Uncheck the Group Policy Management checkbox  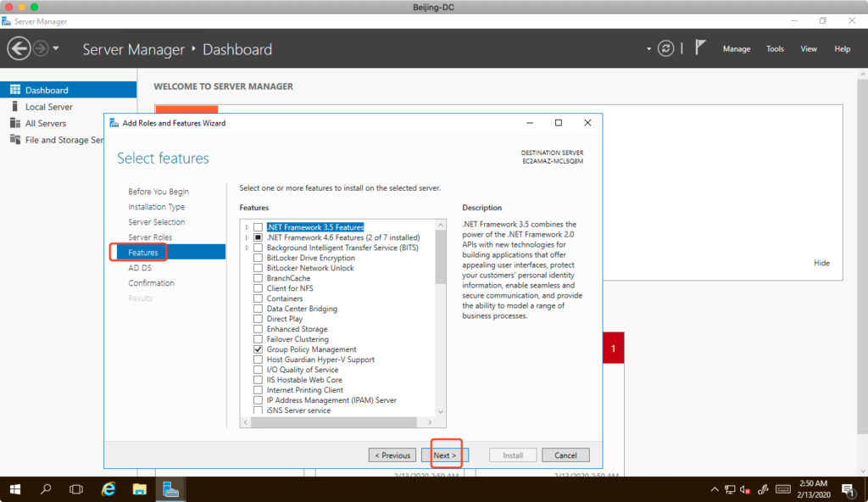258,349
